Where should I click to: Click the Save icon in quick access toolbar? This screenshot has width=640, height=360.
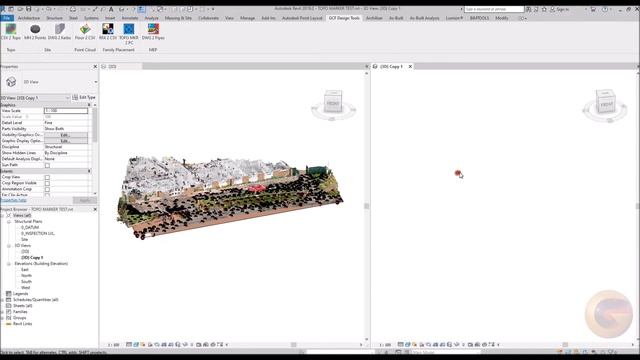(x=28, y=9)
